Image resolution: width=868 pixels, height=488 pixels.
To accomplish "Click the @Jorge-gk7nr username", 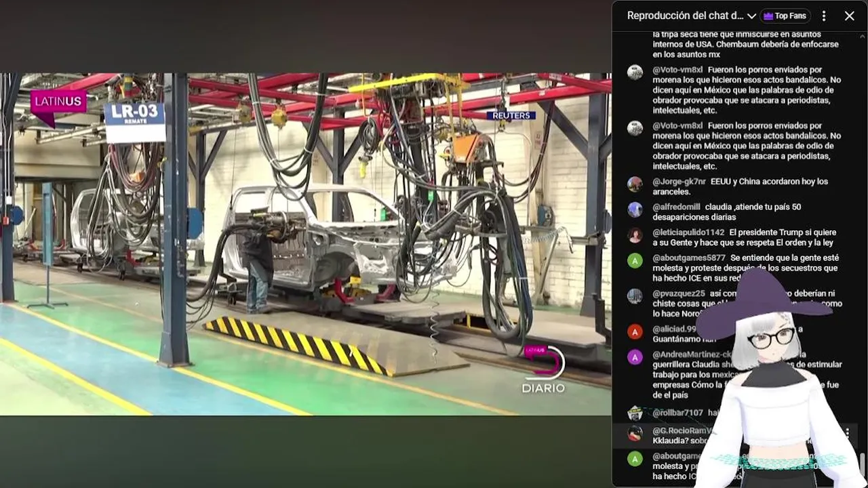I will [679, 182].
